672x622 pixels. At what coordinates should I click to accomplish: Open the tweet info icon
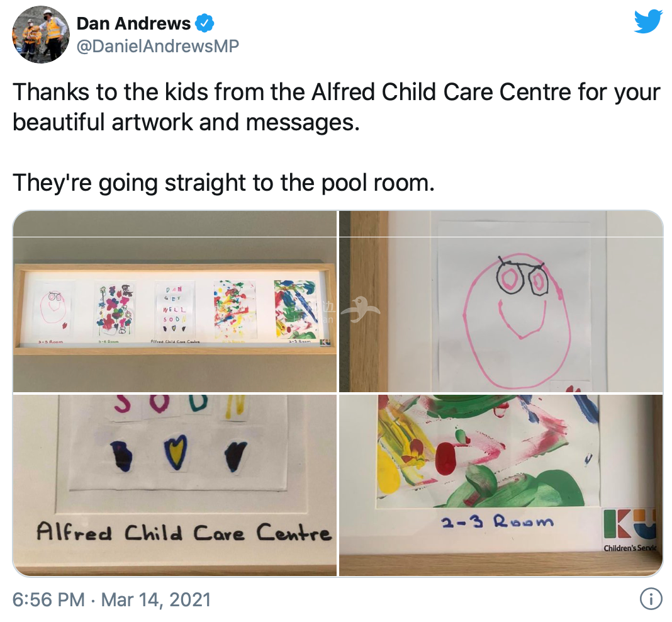651,599
